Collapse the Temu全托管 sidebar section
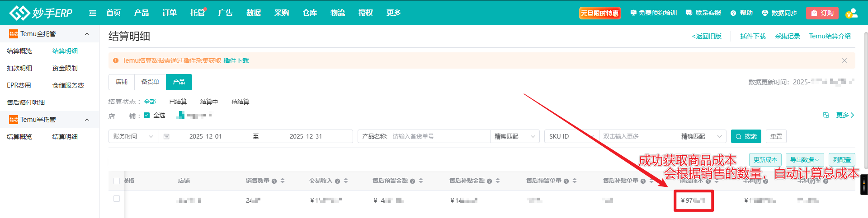The height and width of the screenshot is (218, 868). coord(87,34)
